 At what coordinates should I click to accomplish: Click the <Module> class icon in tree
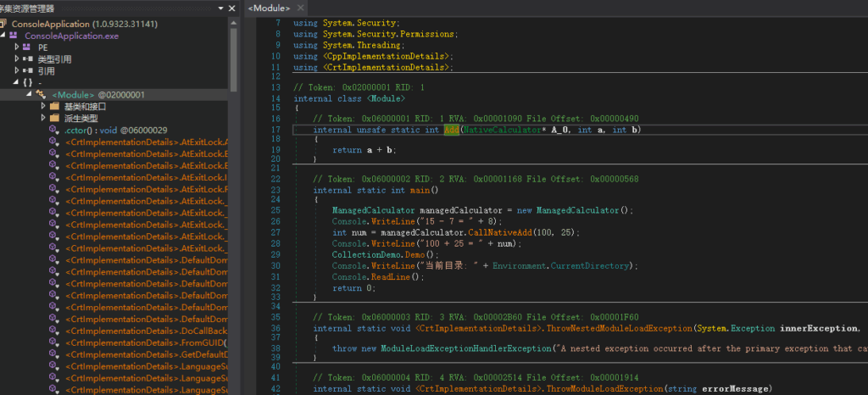coord(40,95)
